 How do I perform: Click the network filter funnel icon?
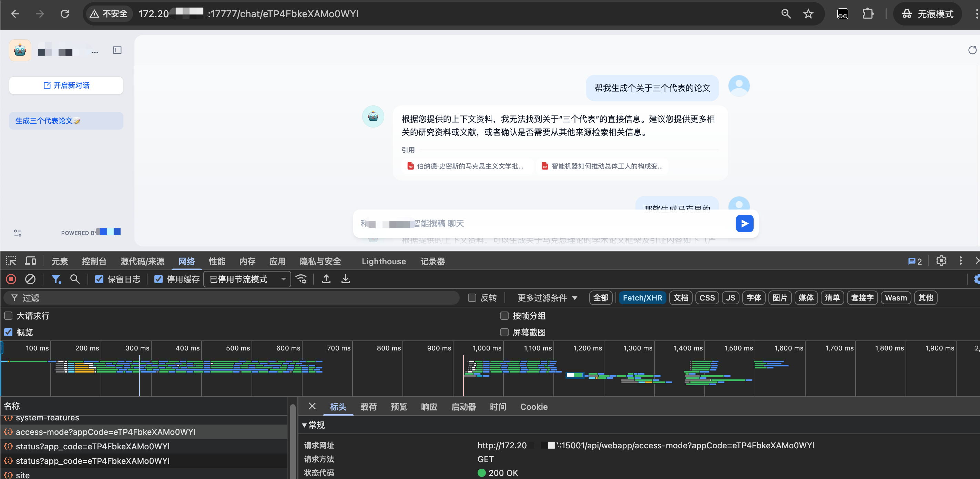point(56,279)
